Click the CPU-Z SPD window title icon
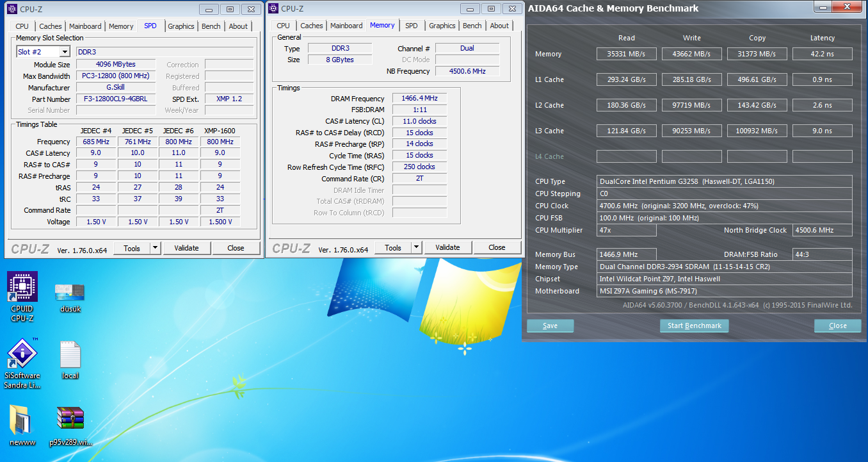 (x=13, y=8)
